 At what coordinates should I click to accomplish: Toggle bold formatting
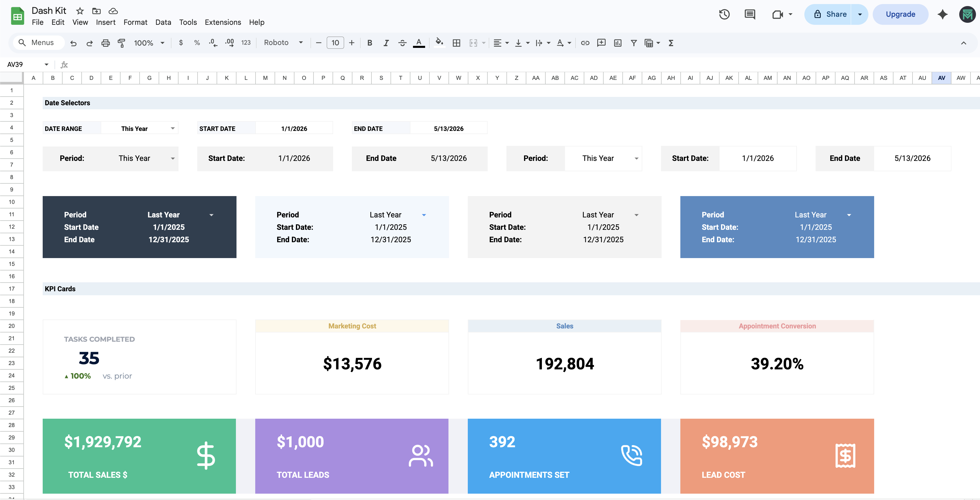click(369, 43)
